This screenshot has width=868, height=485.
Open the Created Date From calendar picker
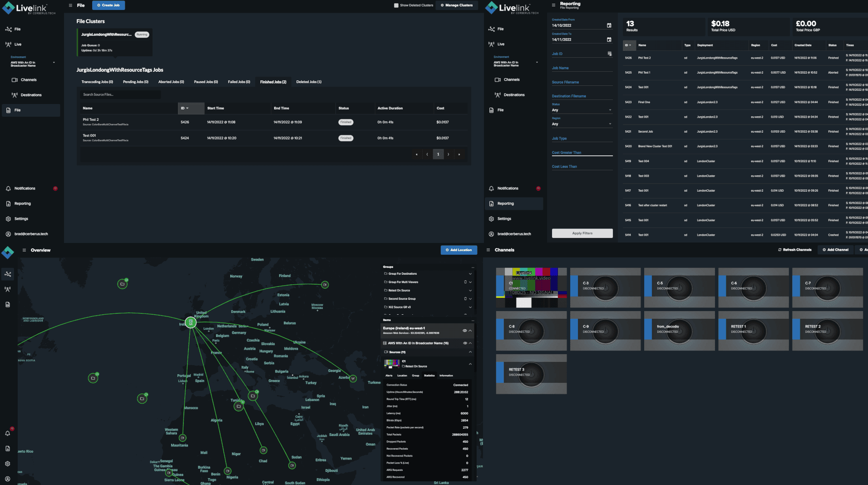tap(609, 25)
